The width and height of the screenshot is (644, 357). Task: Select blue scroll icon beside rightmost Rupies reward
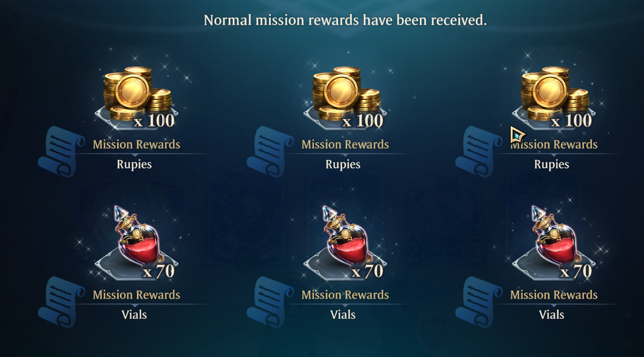(478, 152)
